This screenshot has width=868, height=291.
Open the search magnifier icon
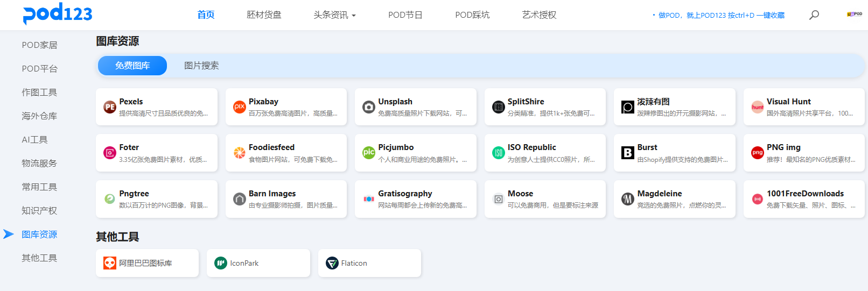[x=814, y=15]
